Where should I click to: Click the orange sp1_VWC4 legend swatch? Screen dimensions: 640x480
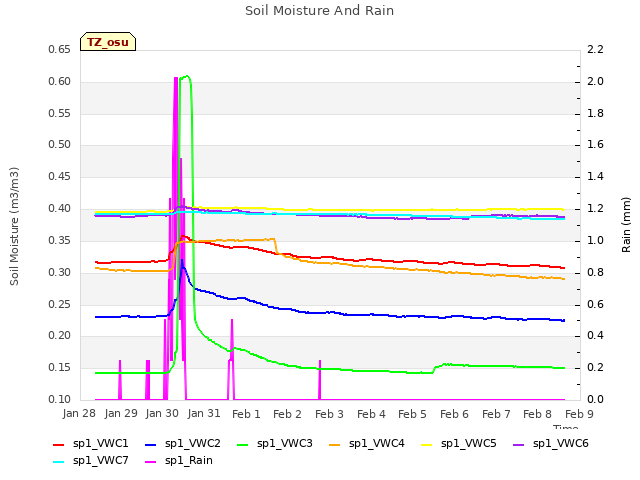[335, 444]
